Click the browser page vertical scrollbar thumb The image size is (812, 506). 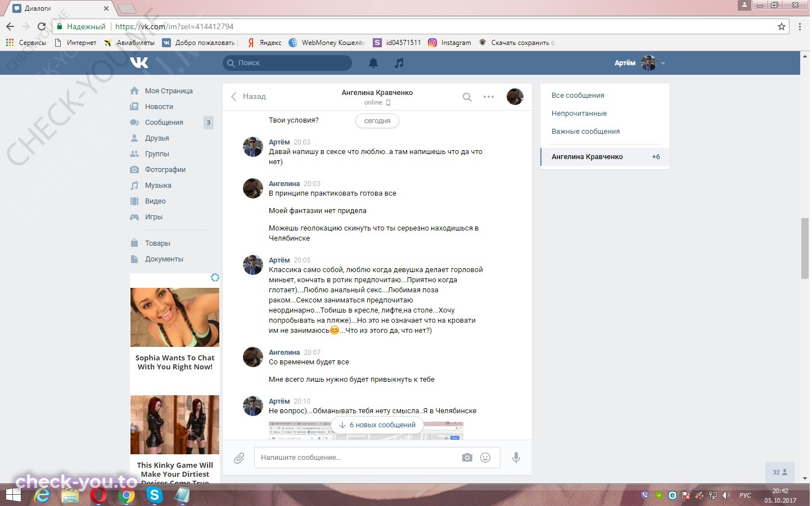(x=805, y=248)
